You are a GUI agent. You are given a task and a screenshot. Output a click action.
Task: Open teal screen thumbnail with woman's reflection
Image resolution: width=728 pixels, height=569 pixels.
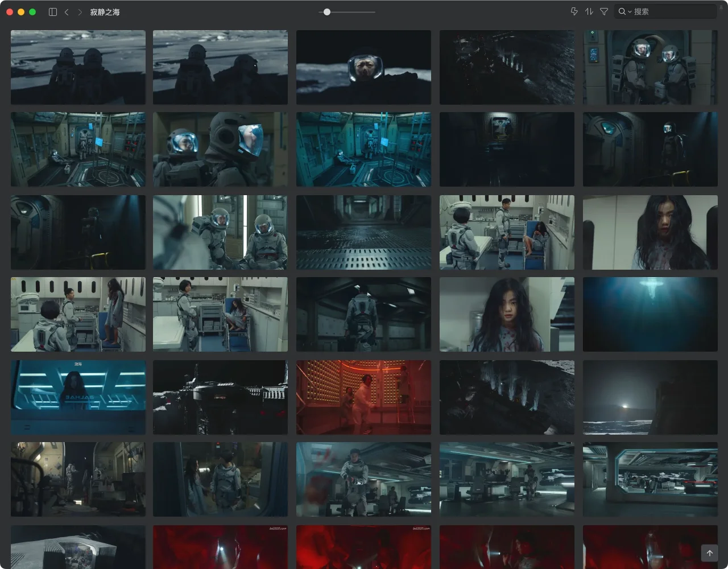pyautogui.click(x=78, y=397)
